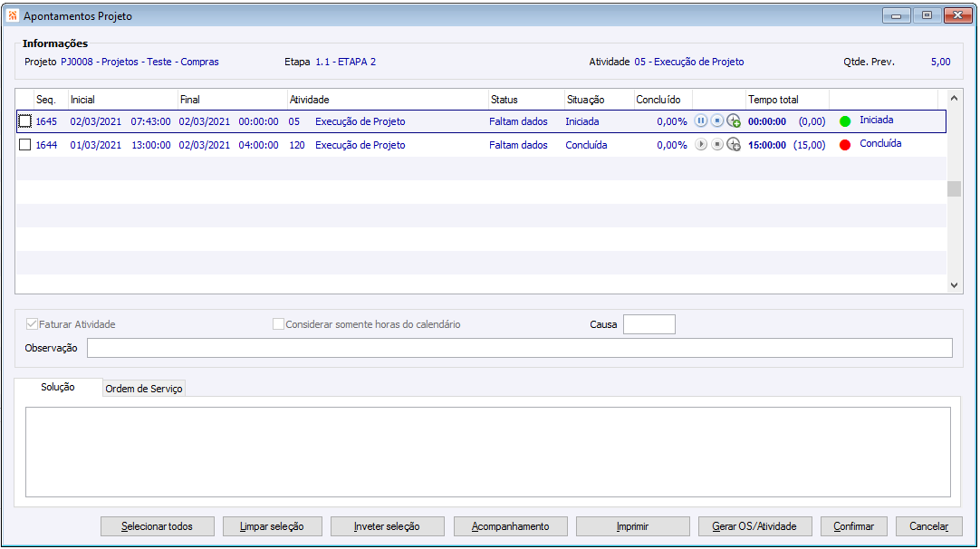Image resolution: width=980 pixels, height=549 pixels.
Task: Confirm with the Confirmar button
Action: click(x=854, y=526)
